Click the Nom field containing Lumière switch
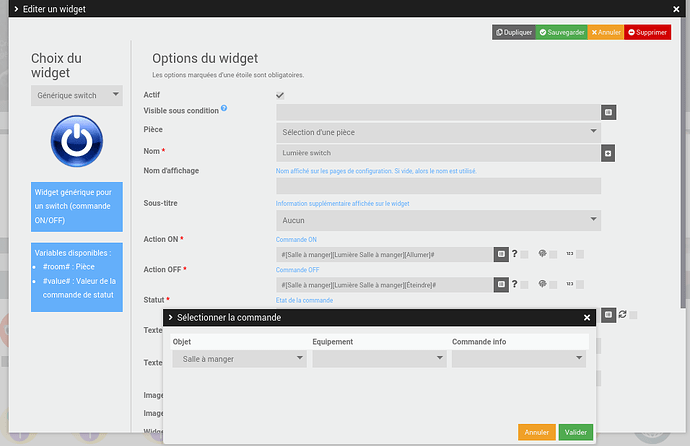This screenshot has height=446, width=690. coord(438,153)
